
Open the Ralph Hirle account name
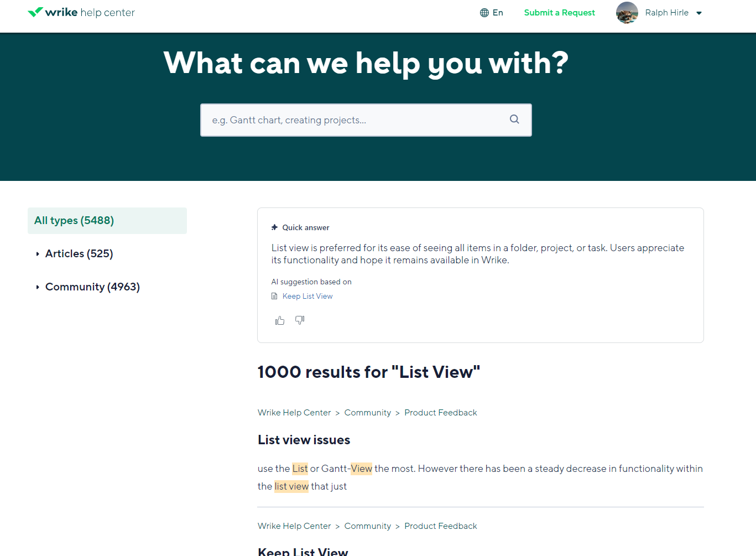click(x=667, y=13)
